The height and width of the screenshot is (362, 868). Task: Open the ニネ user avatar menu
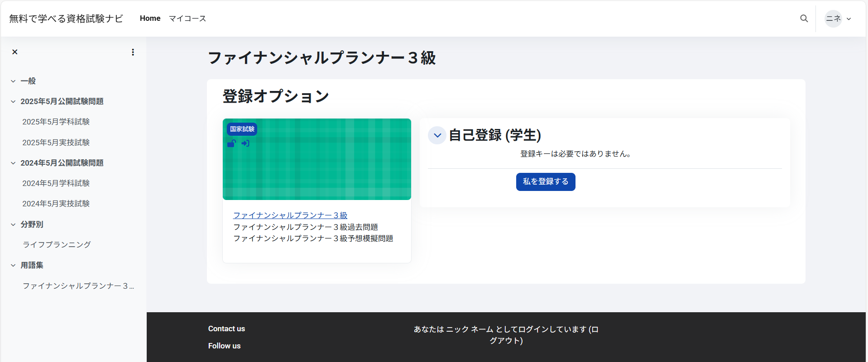click(x=838, y=19)
